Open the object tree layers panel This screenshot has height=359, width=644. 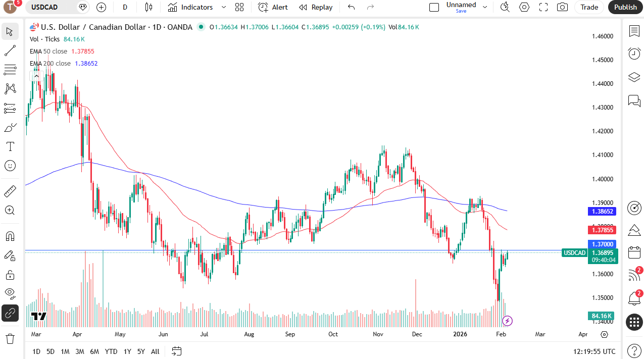(x=634, y=77)
